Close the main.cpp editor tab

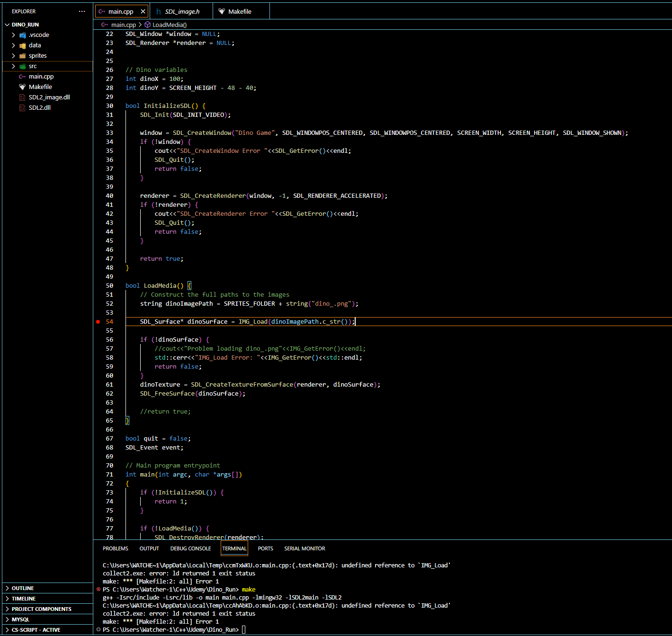[x=143, y=11]
